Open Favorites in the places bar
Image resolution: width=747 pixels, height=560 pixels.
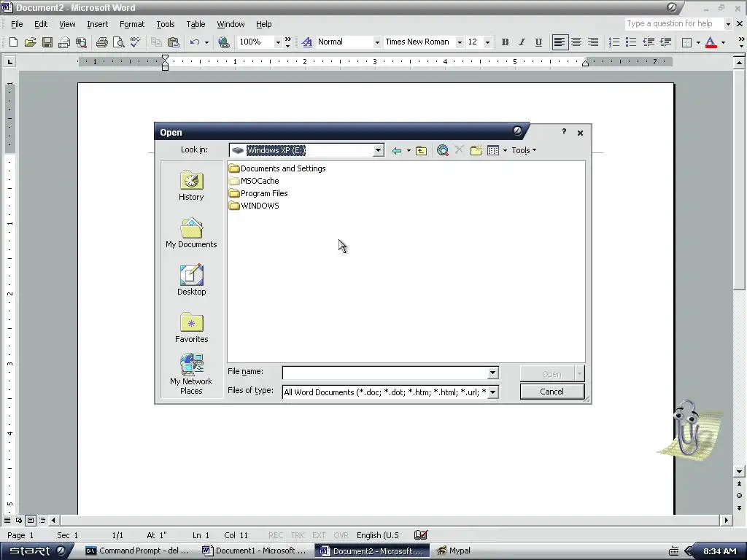point(191,327)
